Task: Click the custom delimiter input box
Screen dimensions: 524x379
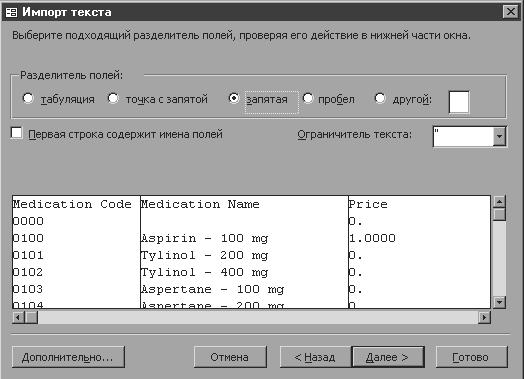Action: pyautogui.click(x=459, y=102)
